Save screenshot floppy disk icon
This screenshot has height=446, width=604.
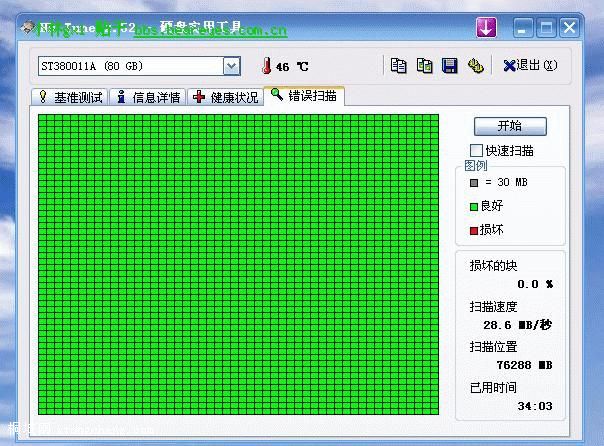[450, 65]
